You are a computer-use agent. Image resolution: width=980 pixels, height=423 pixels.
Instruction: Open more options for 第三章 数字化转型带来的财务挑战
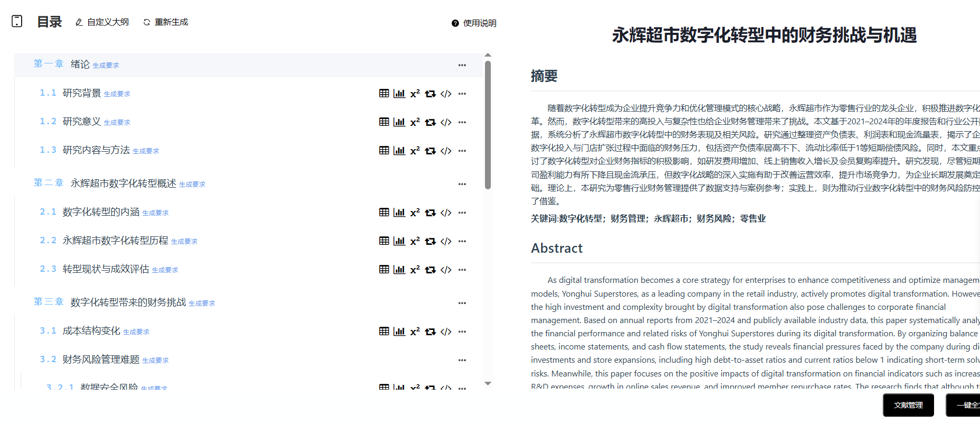point(462,303)
